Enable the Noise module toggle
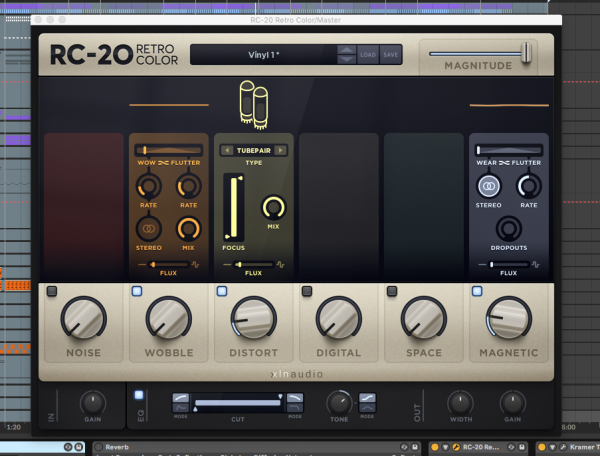The height and width of the screenshot is (456, 600). pyautogui.click(x=50, y=291)
